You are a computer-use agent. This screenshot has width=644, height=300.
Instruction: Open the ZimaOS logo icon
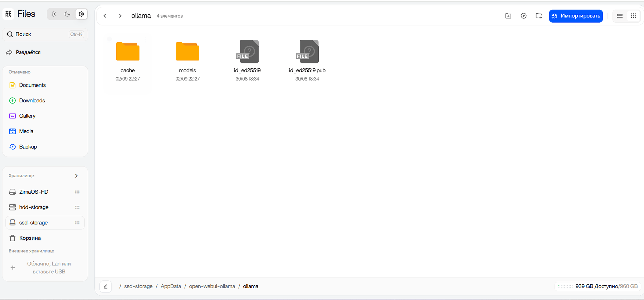(x=9, y=14)
